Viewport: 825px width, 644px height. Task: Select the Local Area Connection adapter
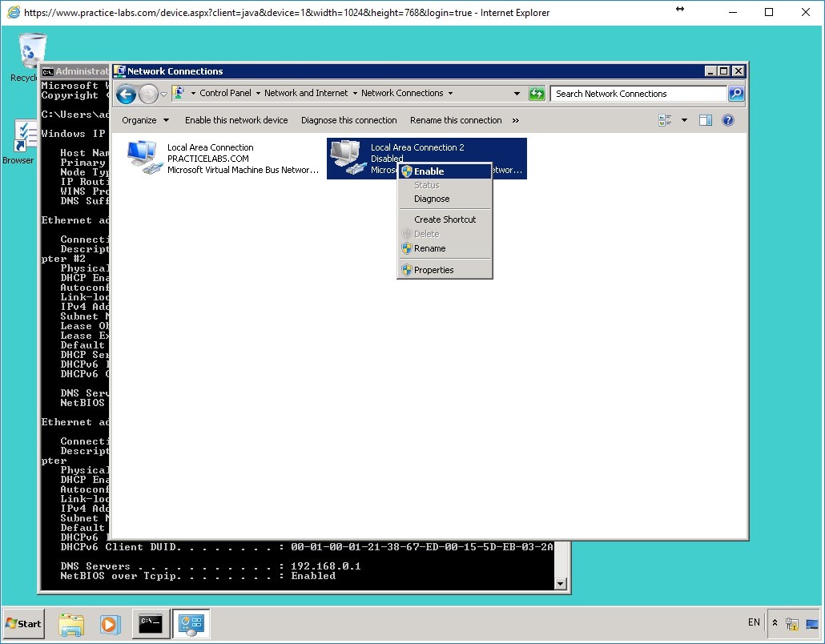pos(210,158)
